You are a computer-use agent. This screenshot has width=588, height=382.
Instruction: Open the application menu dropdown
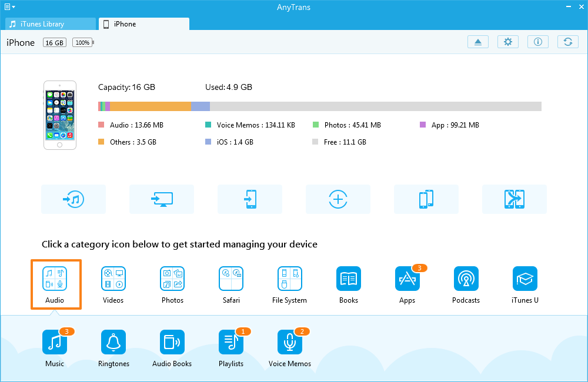pyautogui.click(x=9, y=7)
